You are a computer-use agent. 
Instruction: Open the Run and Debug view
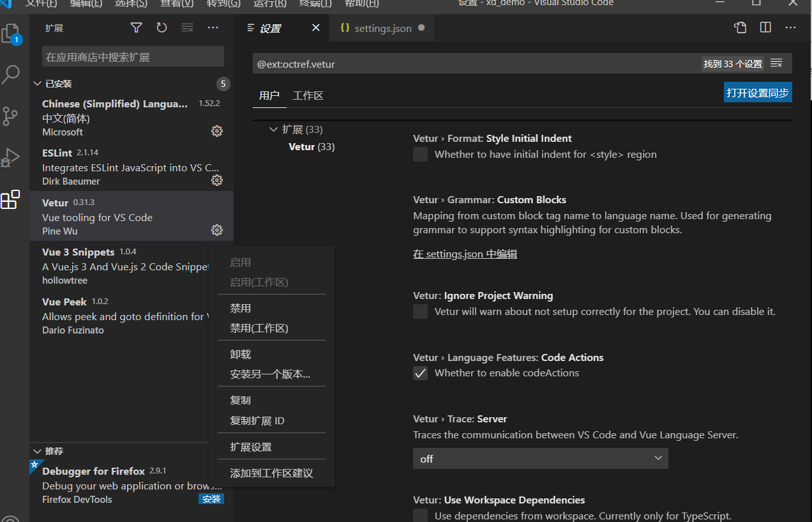coord(10,157)
